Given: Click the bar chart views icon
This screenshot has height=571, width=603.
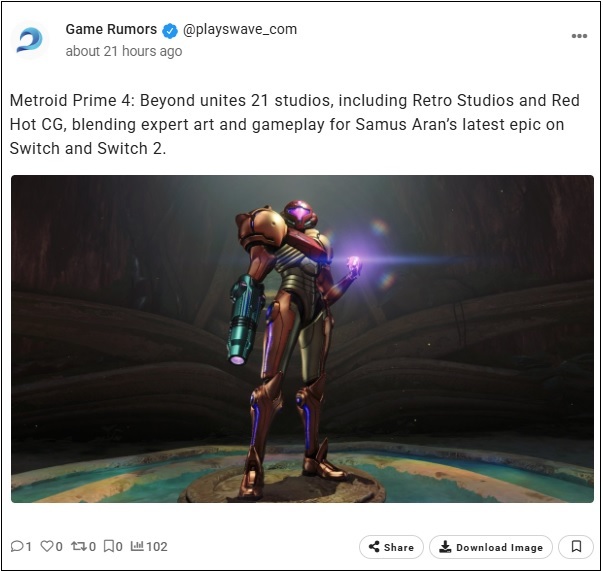Looking at the screenshot, I should pyautogui.click(x=137, y=546).
